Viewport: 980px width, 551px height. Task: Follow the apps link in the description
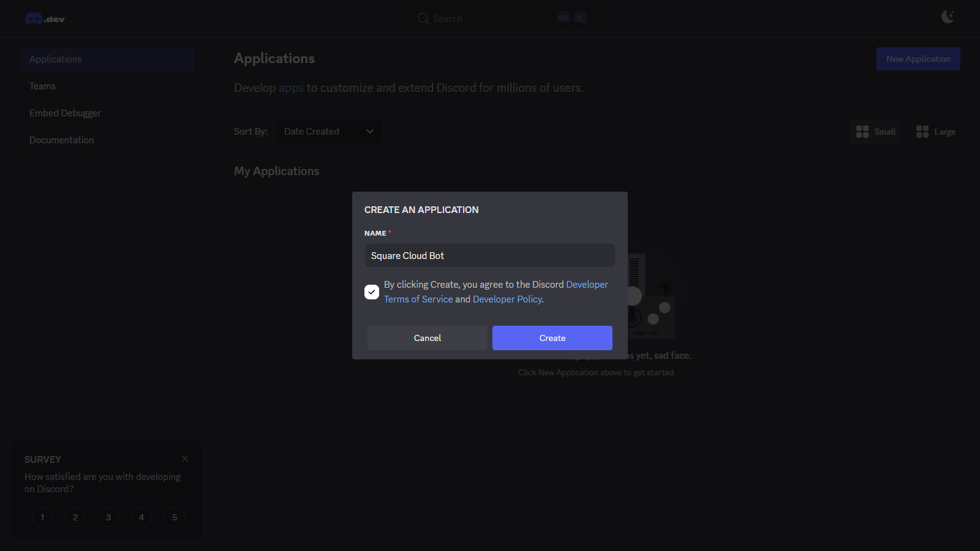291,88
